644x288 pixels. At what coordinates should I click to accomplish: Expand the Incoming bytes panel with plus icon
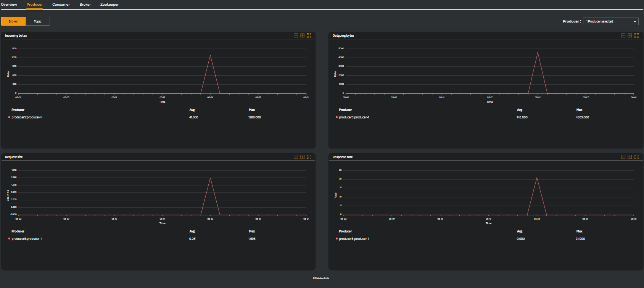[x=303, y=36]
